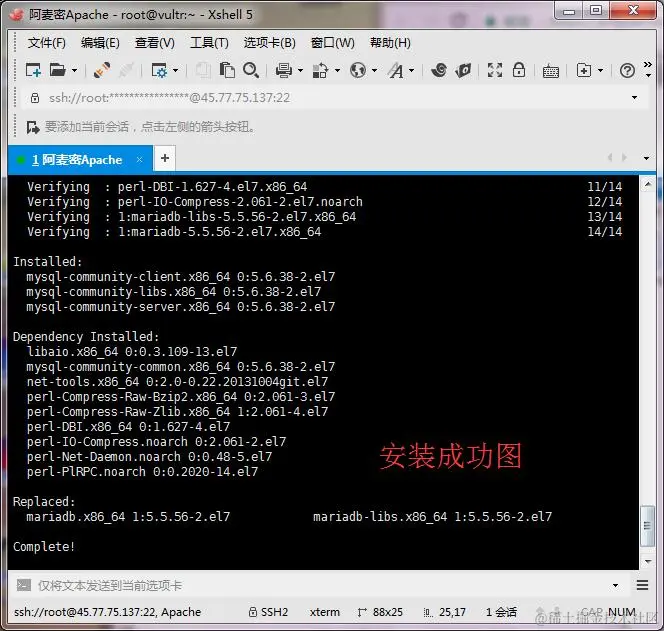This screenshot has width=664, height=631.
Task: Expand the Print dropdown arrow
Action: tap(300, 70)
